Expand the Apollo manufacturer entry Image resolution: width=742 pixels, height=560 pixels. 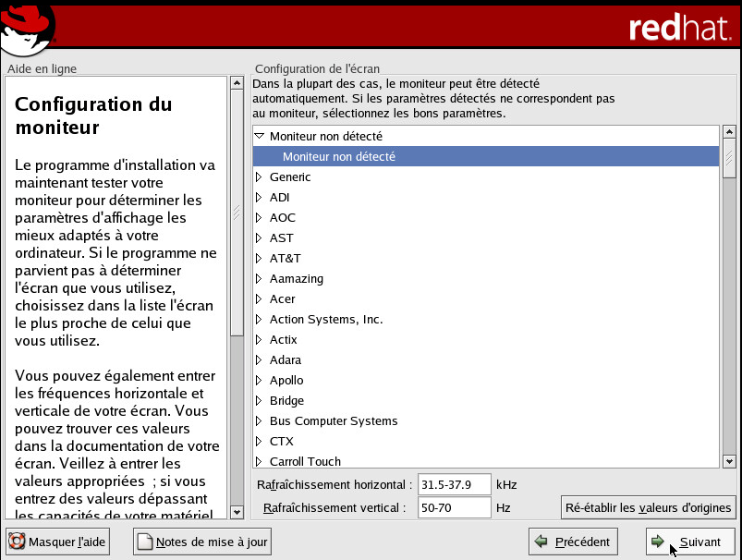click(260, 380)
